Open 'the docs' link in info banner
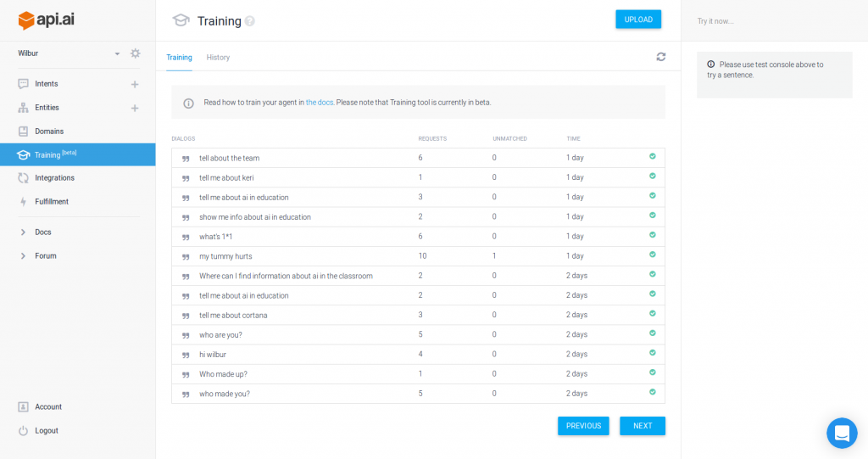 click(x=319, y=103)
